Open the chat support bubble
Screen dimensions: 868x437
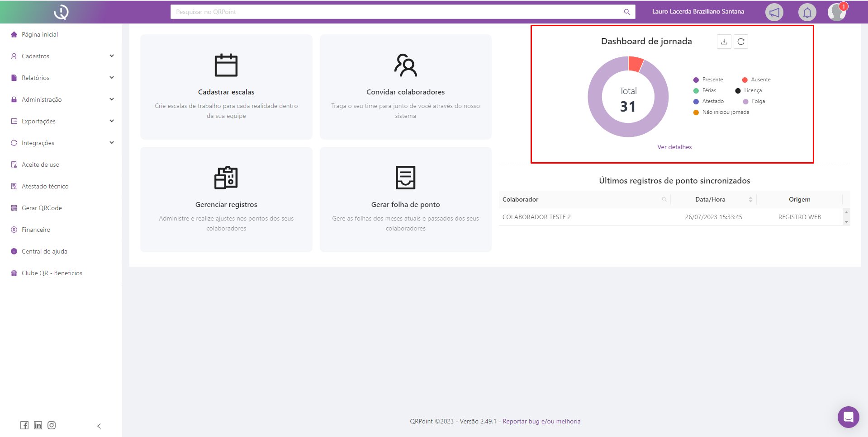click(x=848, y=417)
